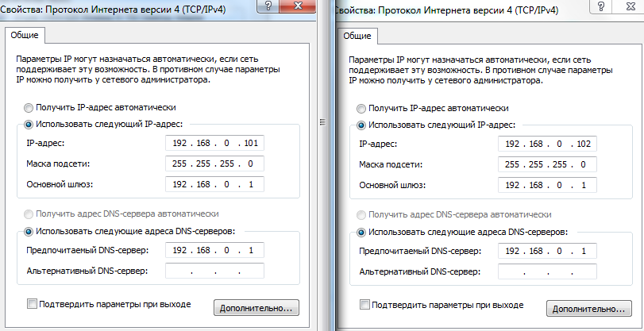Open the Общие tab in left dialog
This screenshot has width=644, height=331.
tap(25, 35)
